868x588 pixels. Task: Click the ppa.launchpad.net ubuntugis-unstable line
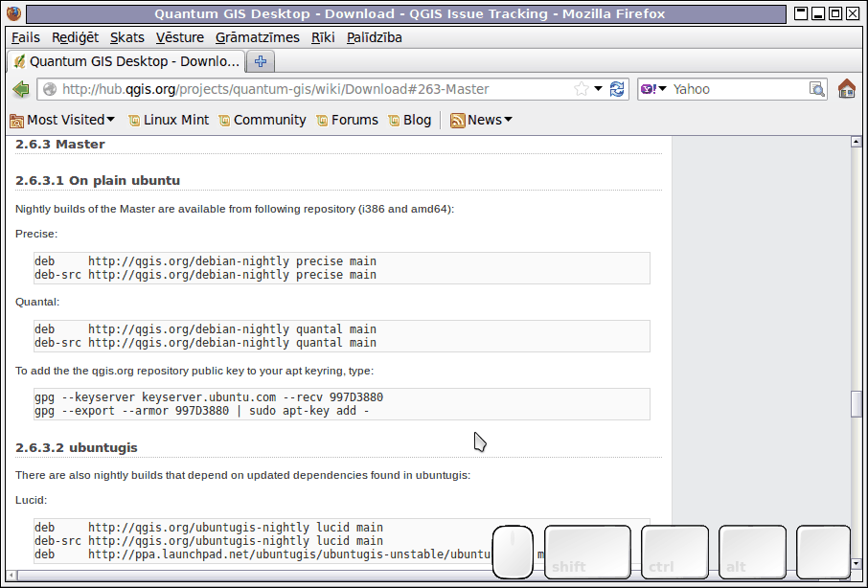point(263,554)
